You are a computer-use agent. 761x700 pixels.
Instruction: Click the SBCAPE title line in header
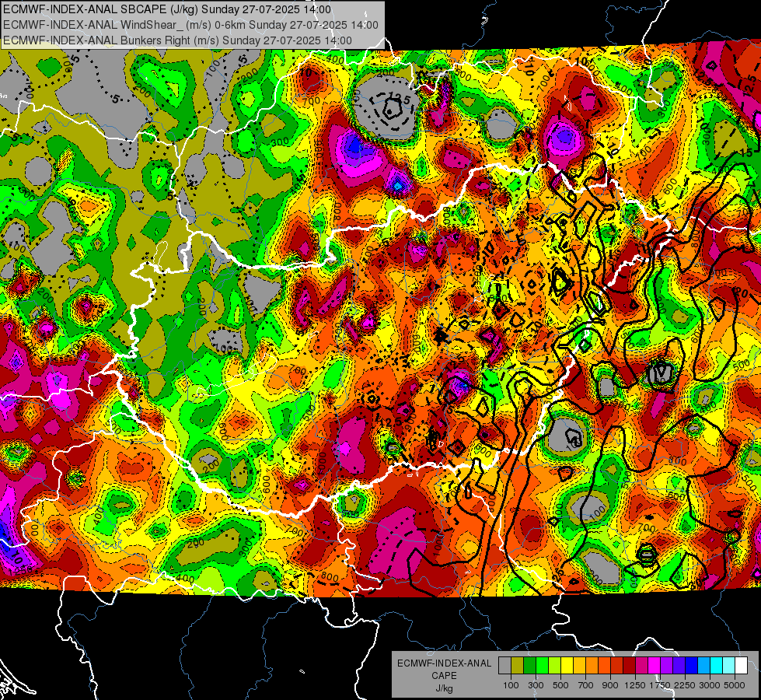pos(167,9)
